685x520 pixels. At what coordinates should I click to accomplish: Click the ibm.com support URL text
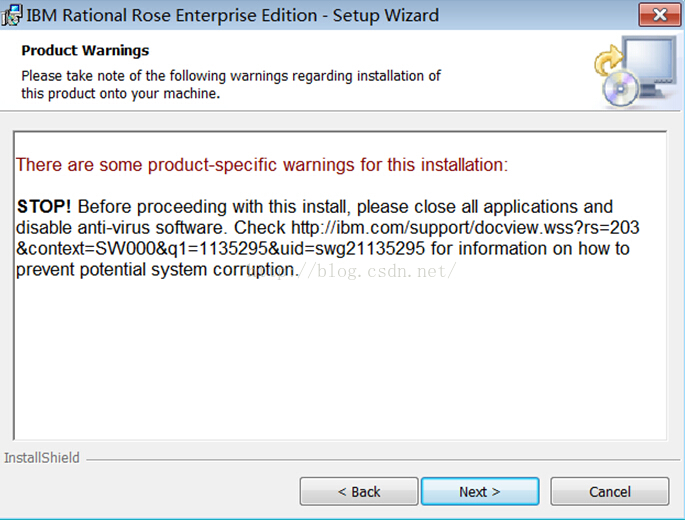(x=328, y=238)
